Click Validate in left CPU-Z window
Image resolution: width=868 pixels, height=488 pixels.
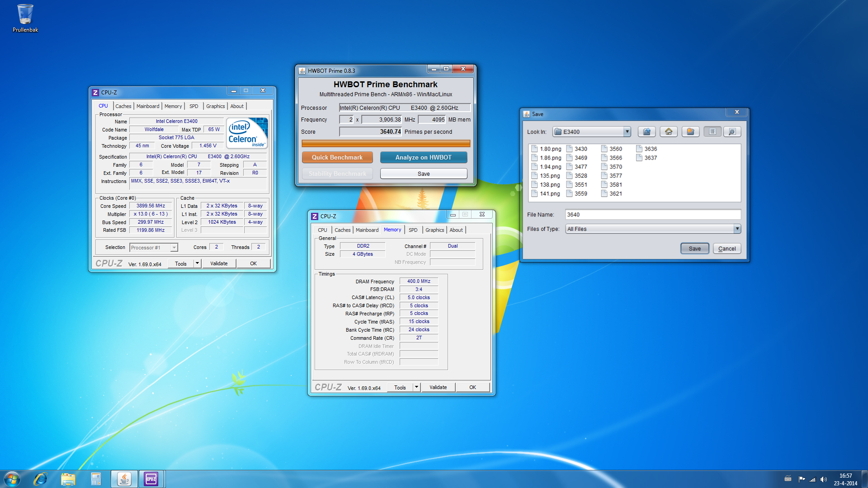(219, 263)
